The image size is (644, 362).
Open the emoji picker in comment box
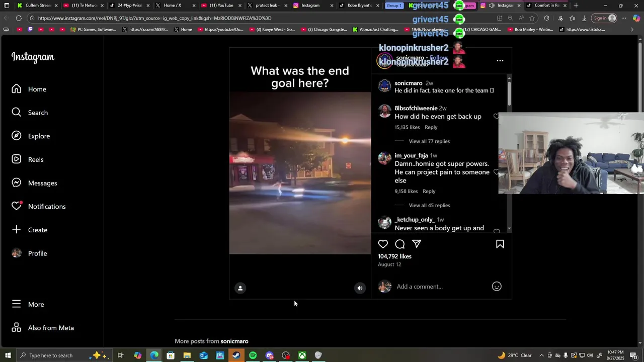pyautogui.click(x=497, y=287)
